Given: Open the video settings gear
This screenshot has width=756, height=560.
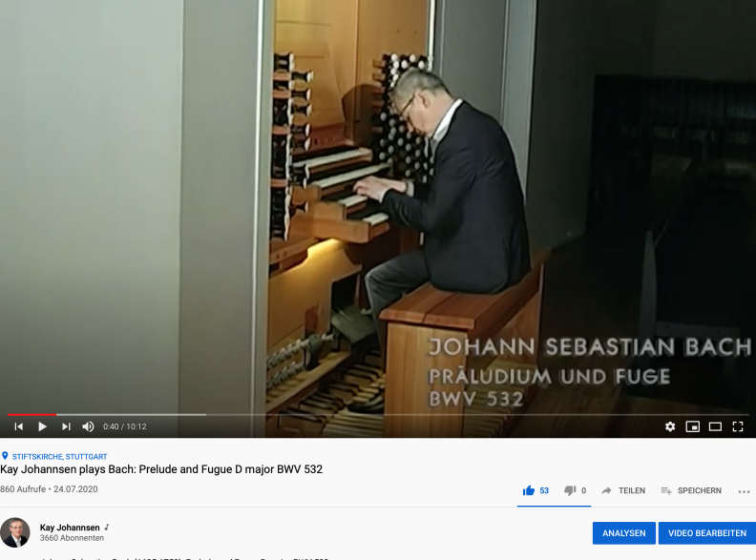Looking at the screenshot, I should 670,426.
